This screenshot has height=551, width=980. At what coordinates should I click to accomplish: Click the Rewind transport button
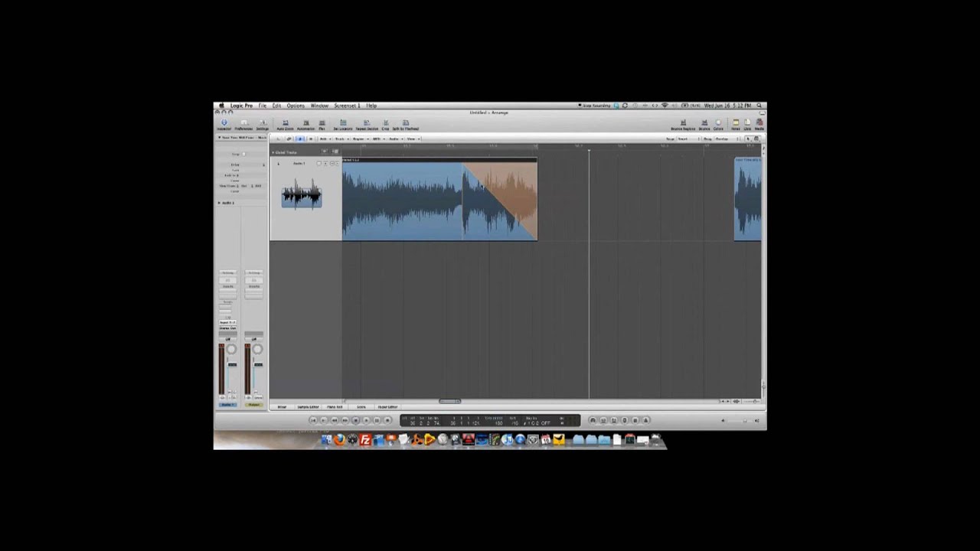(335, 420)
